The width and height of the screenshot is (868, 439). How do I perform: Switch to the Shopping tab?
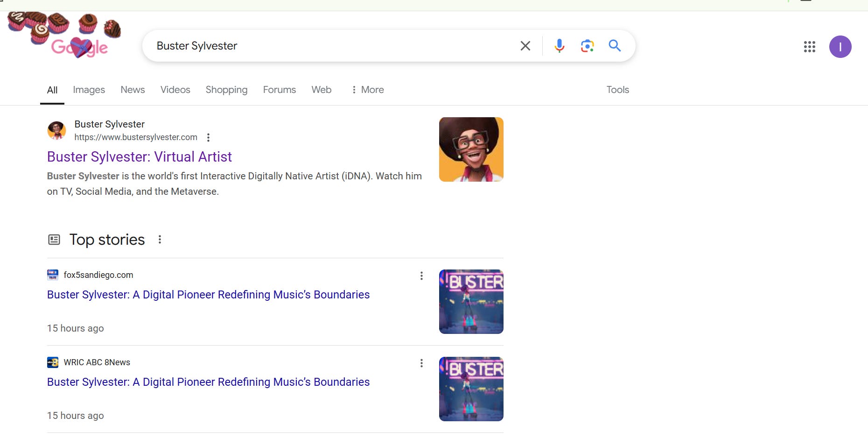226,90
